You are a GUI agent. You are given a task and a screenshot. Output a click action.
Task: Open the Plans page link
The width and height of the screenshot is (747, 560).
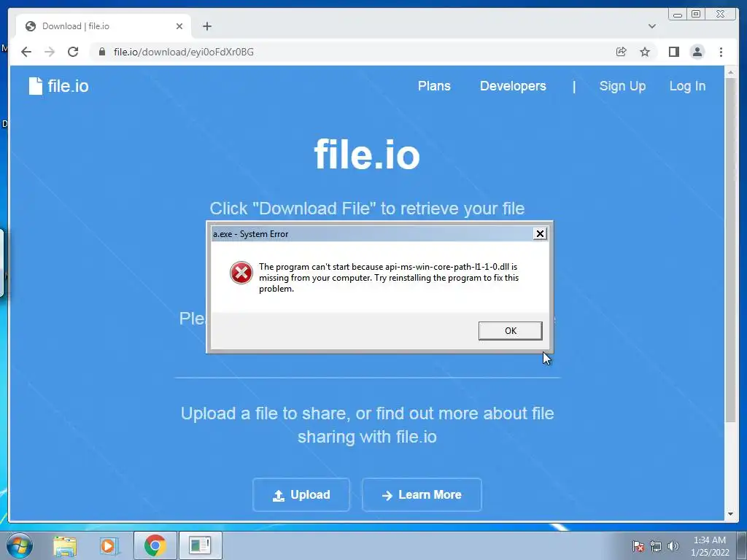(x=434, y=86)
